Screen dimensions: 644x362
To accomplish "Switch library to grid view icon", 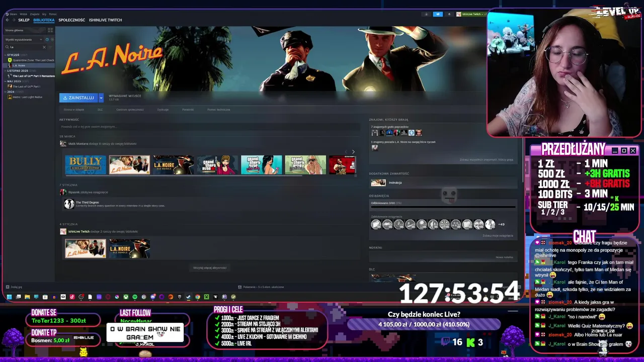I will [50, 30].
